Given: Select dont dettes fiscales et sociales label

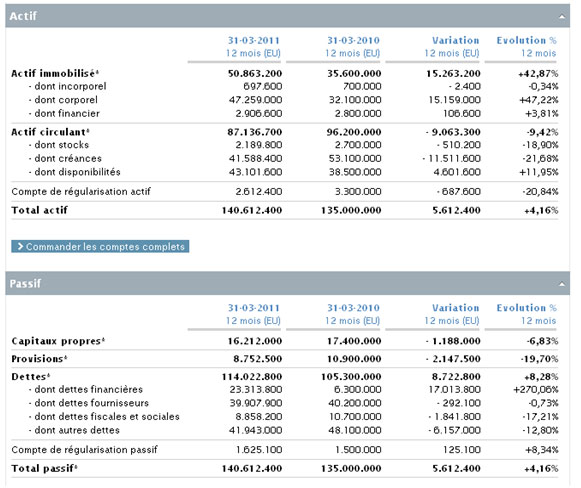Looking at the screenshot, I should click(104, 416).
